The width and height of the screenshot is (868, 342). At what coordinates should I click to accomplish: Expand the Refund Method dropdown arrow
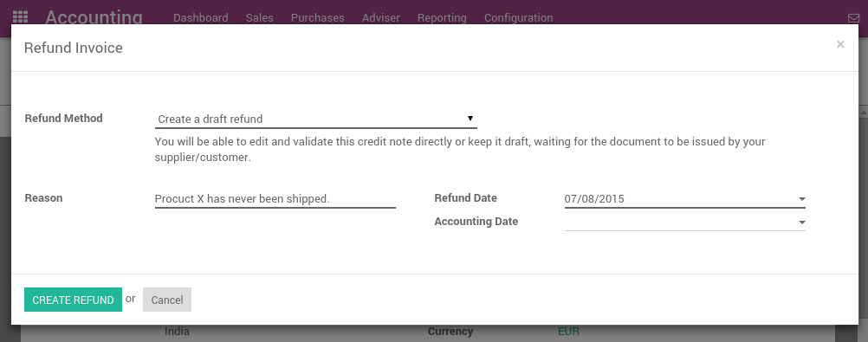(x=470, y=118)
